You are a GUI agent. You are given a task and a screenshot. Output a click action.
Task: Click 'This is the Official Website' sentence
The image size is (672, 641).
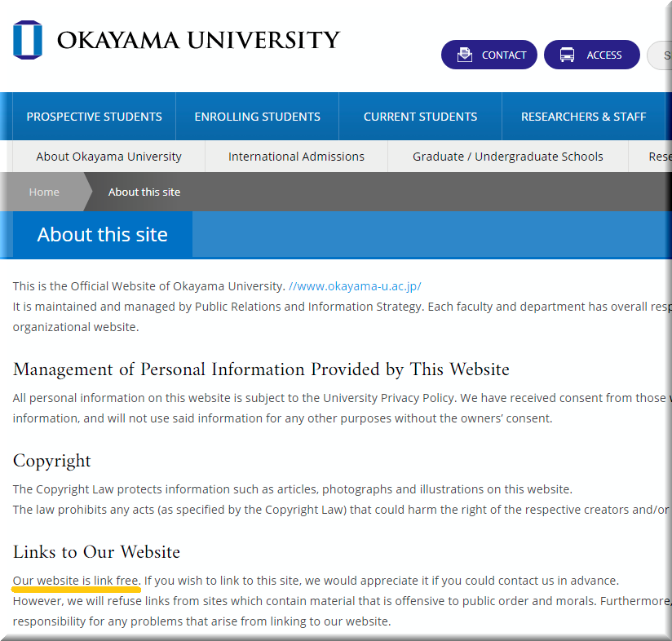[x=148, y=286]
